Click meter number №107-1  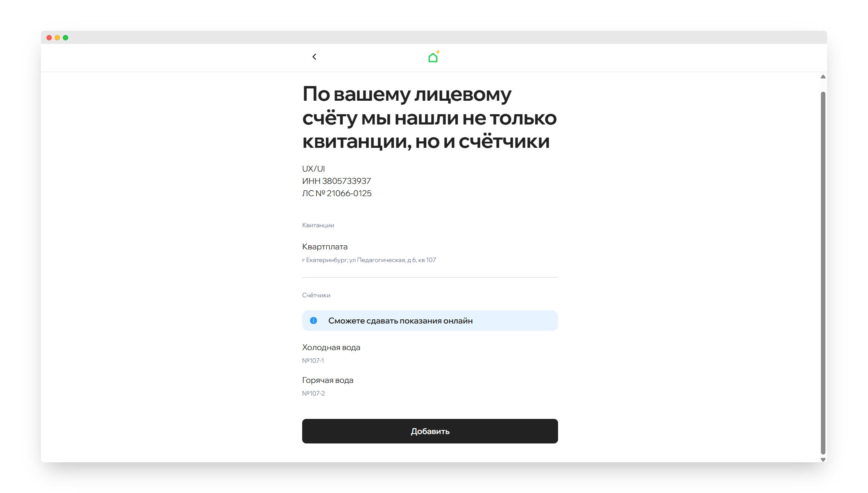coord(313,361)
